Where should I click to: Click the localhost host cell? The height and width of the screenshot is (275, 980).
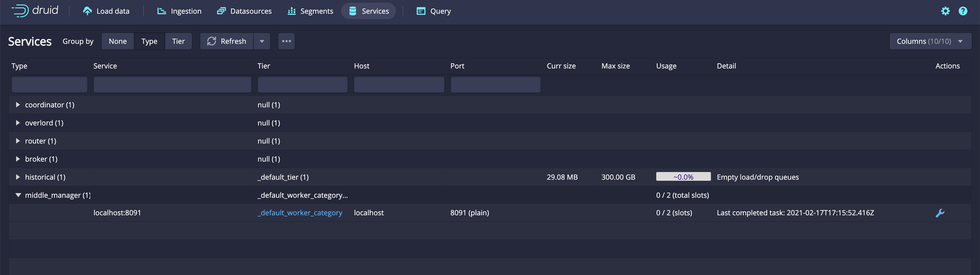click(369, 213)
